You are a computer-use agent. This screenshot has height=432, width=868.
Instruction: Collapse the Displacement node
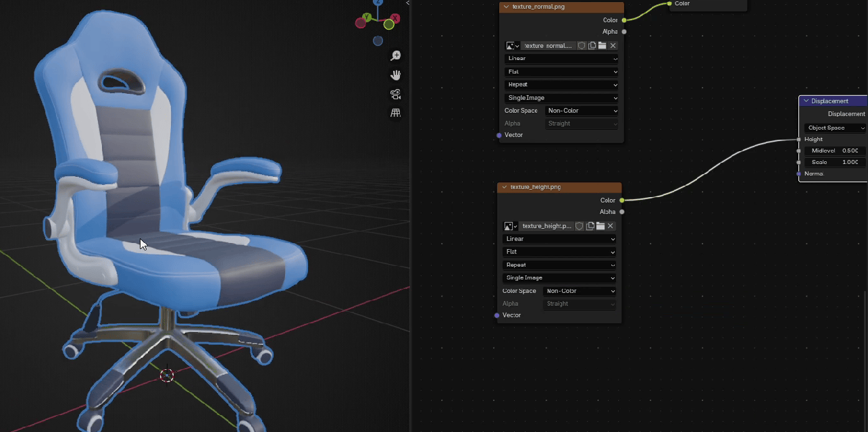(806, 101)
